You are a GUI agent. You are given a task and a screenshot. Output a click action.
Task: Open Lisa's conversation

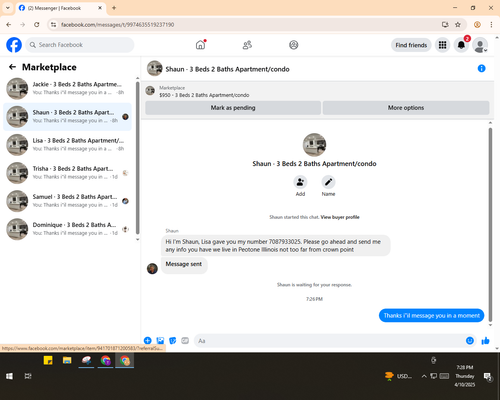click(68, 145)
